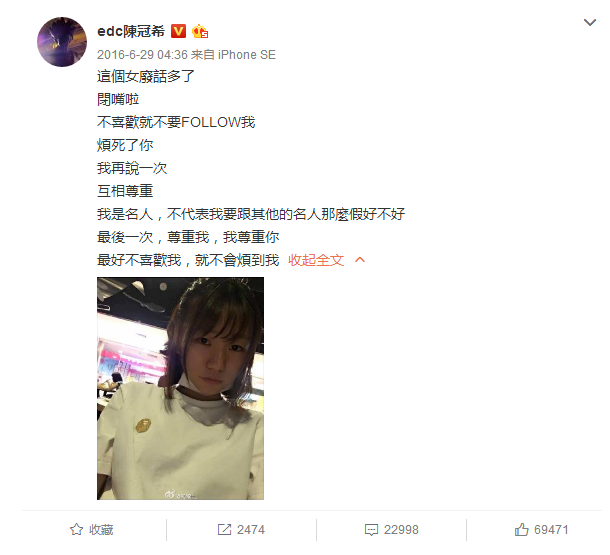Open the 2474 reposts count
This screenshot has width=610, height=555.
[x=251, y=530]
